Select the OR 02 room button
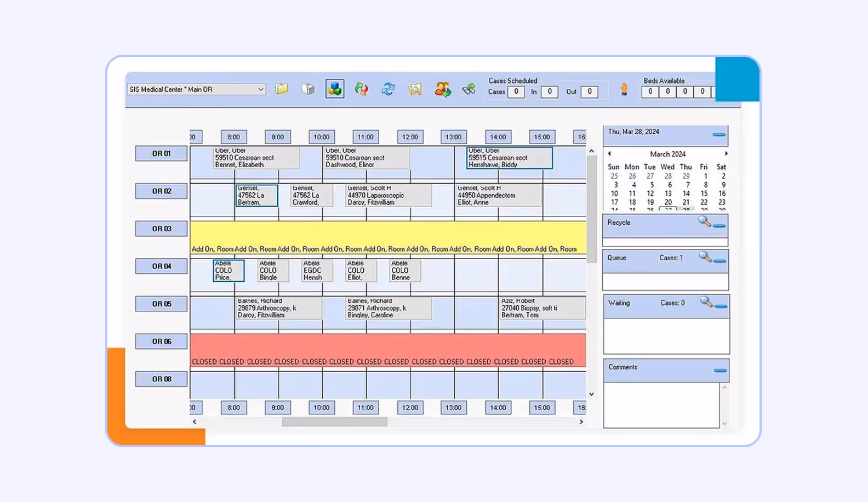Screen dimensions: 868x502 (162, 191)
